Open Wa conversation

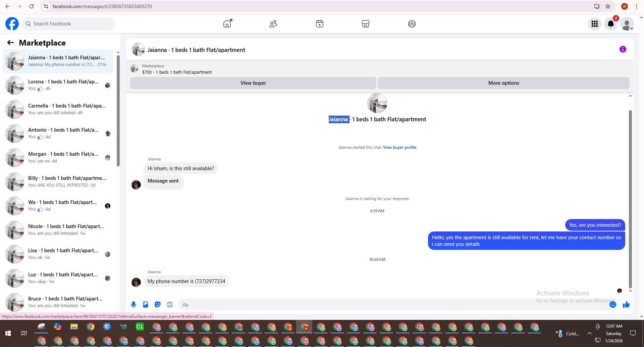coord(58,206)
